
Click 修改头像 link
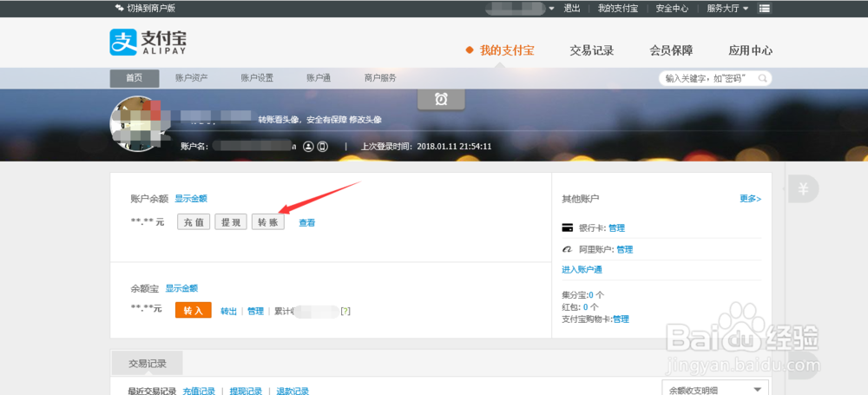[365, 120]
